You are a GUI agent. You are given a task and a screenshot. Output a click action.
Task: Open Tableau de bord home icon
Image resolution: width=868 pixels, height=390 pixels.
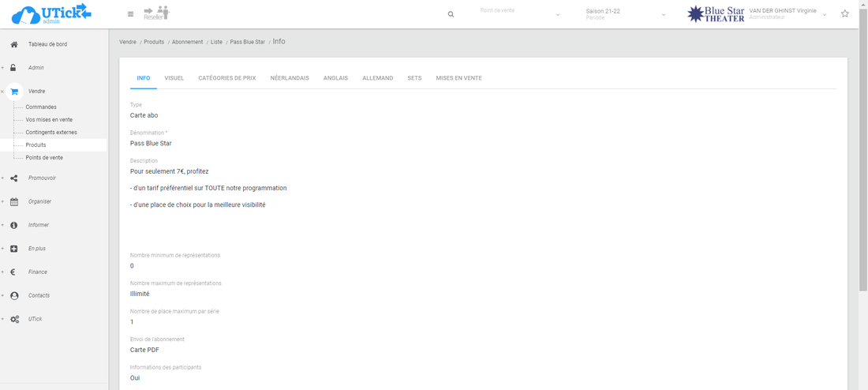point(14,44)
